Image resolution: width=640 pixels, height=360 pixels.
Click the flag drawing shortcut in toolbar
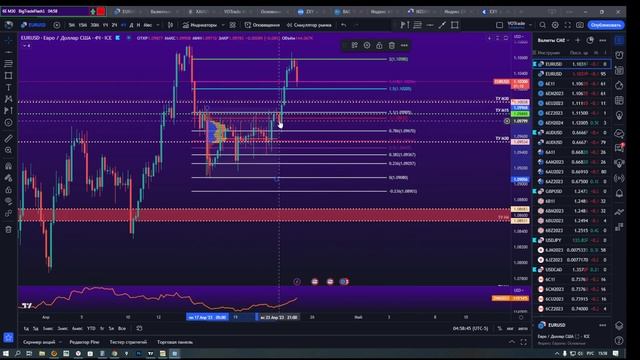click(404, 25)
